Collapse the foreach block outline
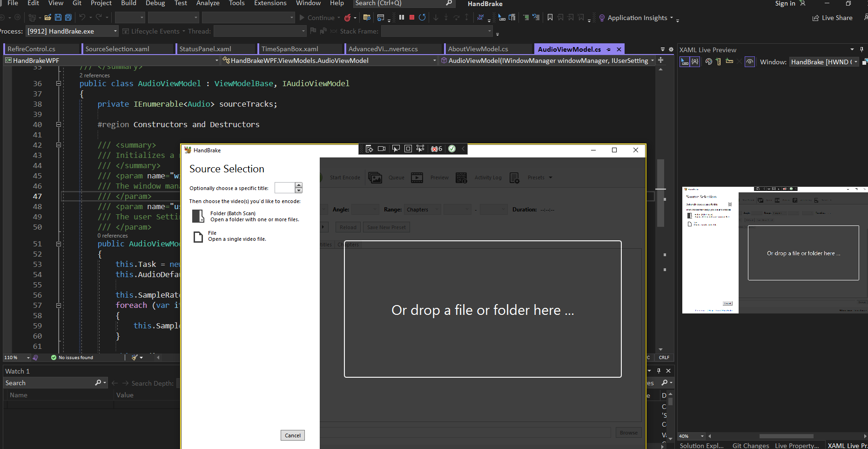The image size is (868, 449). 59,306
